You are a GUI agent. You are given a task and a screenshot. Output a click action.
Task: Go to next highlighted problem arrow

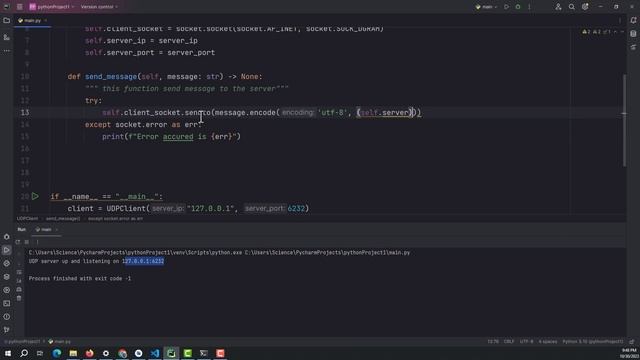622,32
